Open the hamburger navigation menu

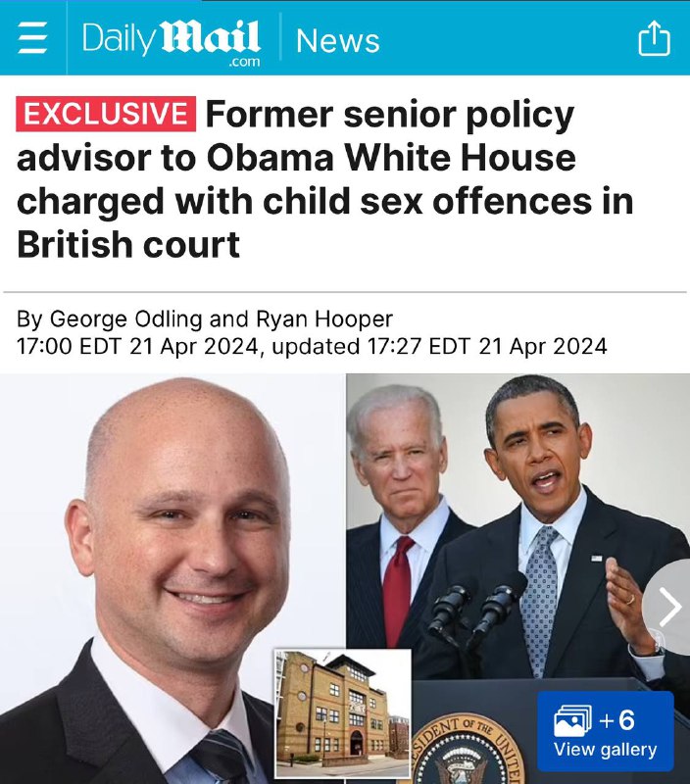click(x=32, y=37)
